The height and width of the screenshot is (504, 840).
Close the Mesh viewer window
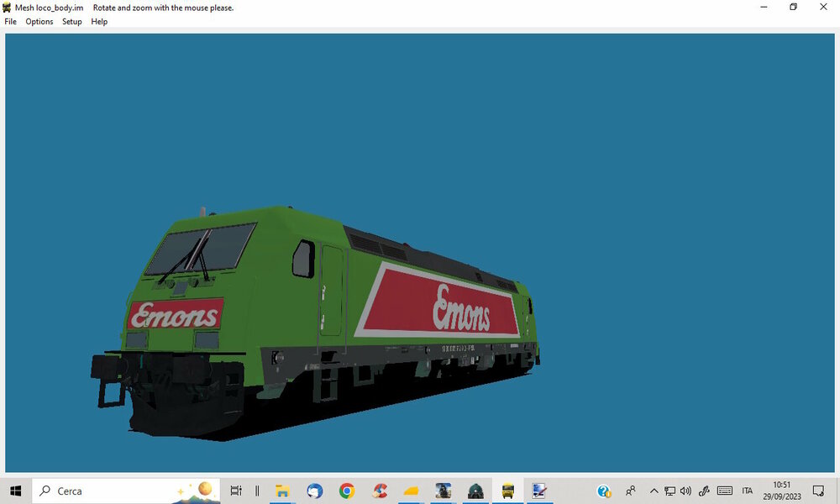tap(823, 7)
